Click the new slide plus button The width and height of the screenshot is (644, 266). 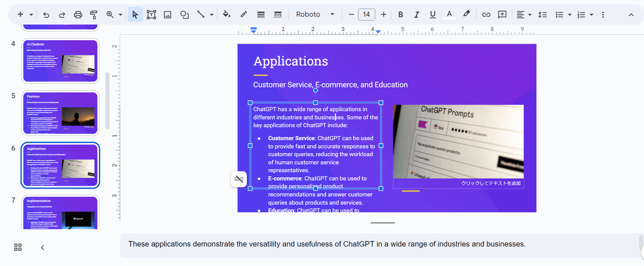point(20,15)
